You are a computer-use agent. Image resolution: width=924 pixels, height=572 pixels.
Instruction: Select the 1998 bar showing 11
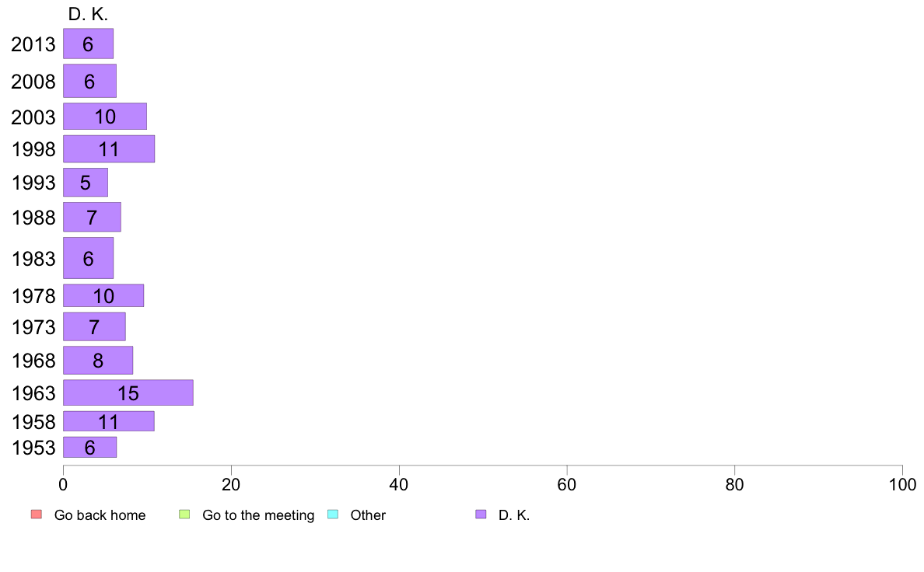click(x=109, y=148)
